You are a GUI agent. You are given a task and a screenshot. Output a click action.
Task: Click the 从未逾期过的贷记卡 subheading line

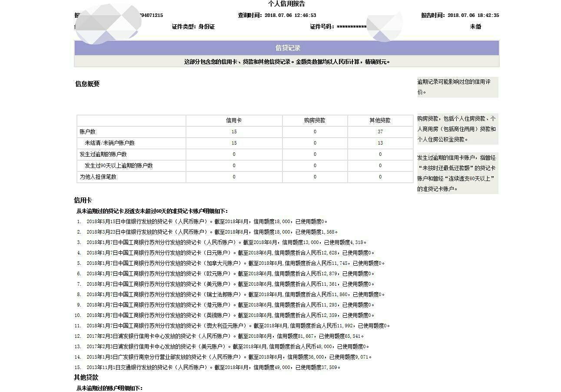[x=152, y=211]
